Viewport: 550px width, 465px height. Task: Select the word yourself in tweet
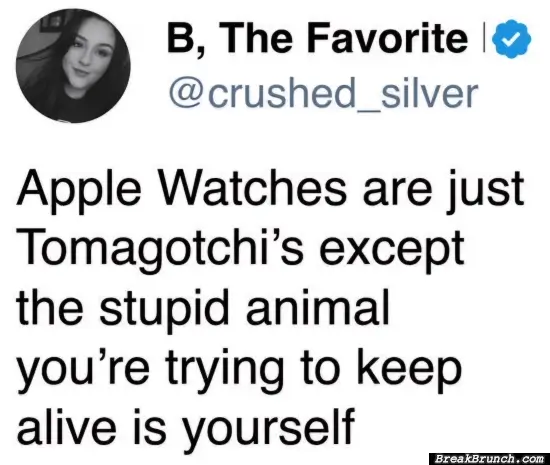[268, 426]
